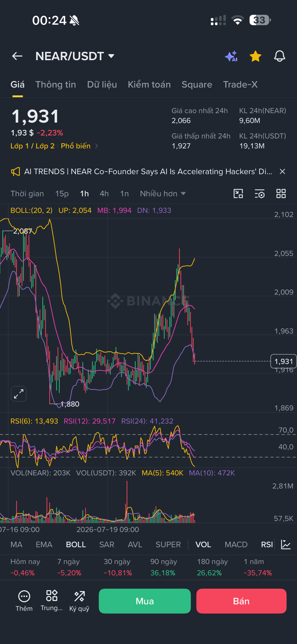Open the AI sparkle assistant icon
Screen dimensions: 297x644
231,56
